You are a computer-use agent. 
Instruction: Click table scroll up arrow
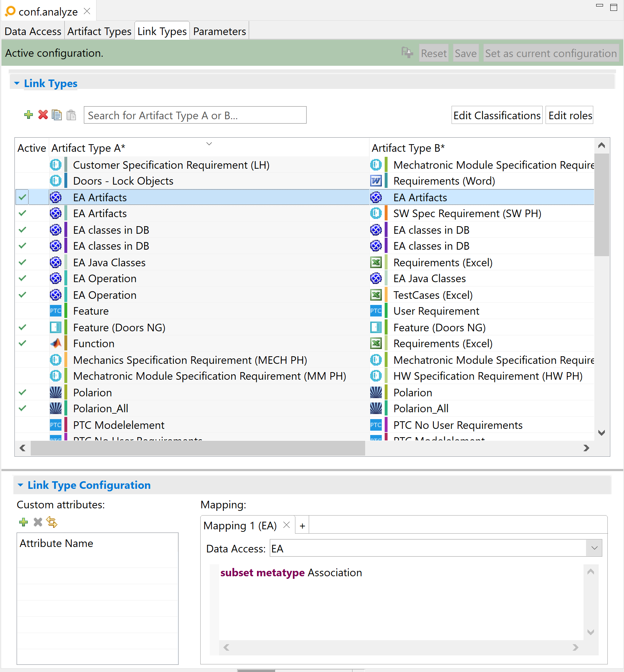tap(602, 145)
